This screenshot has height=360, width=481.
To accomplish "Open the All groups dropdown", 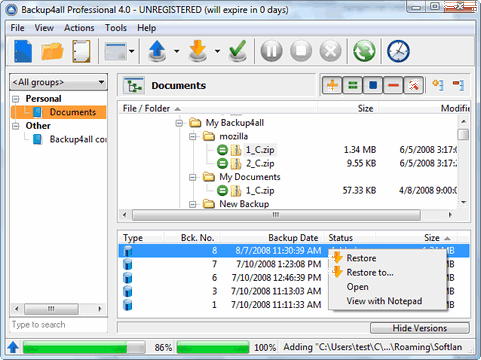I will (59, 82).
